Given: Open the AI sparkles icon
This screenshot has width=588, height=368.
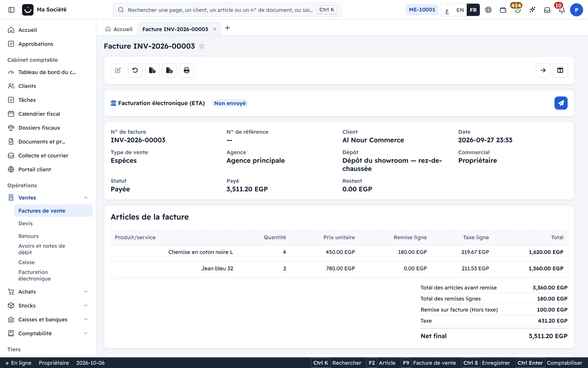Looking at the screenshot, I should [x=532, y=10].
